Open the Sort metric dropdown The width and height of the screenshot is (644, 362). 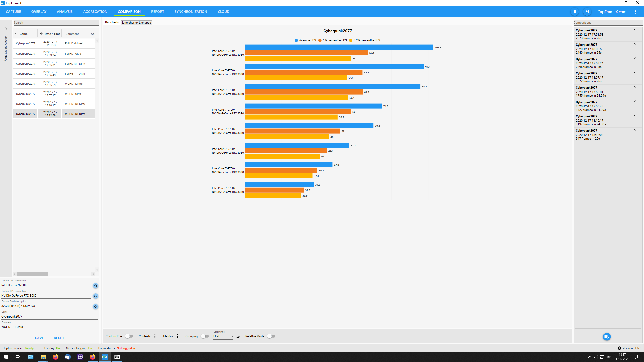223,336
